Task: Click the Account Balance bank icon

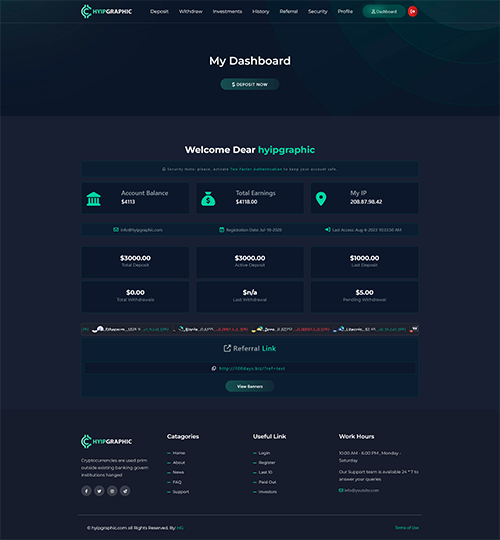Action: 94,199
